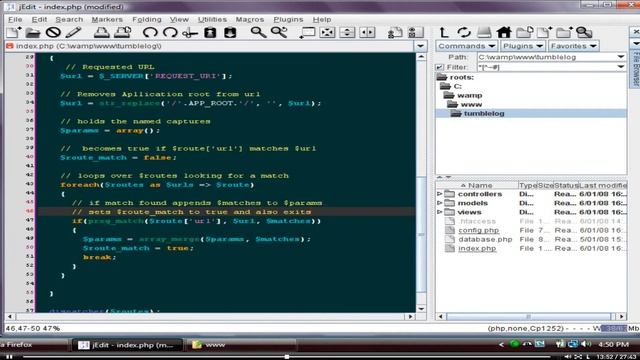Expand the controllers folder
The image size is (640, 360).
pos(440,194)
